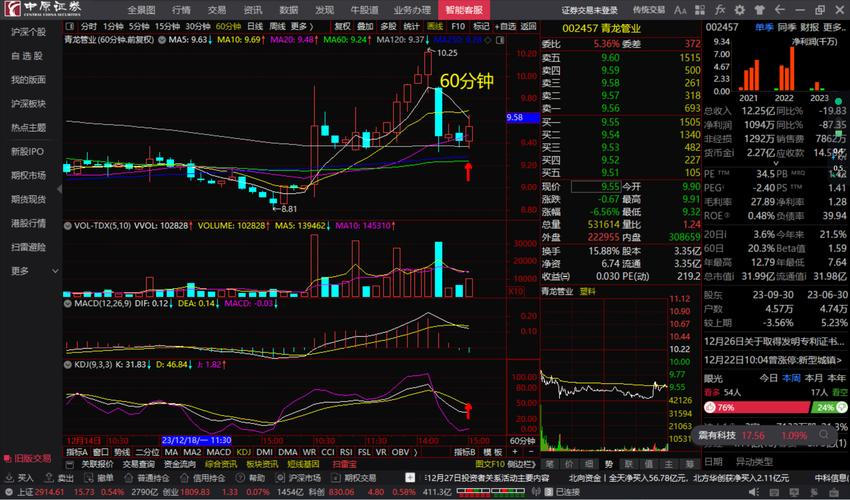Toggle 复权 price adjustment
The image size is (850, 500).
pos(342,26)
